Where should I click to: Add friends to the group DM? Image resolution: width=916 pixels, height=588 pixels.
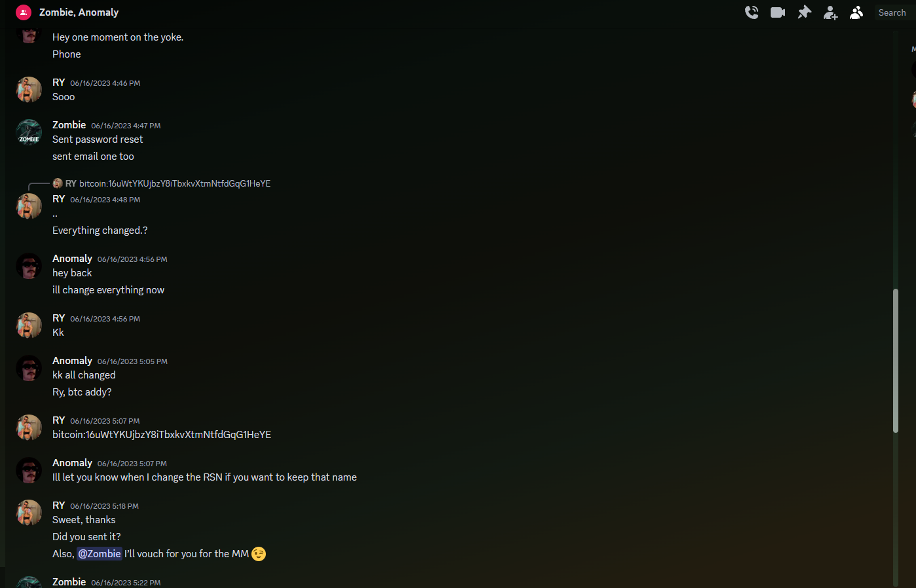(831, 12)
